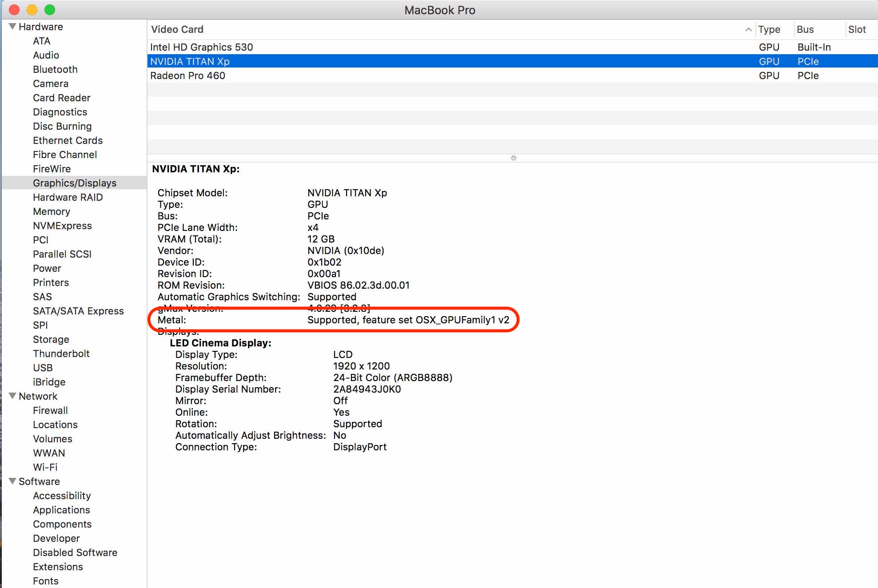Open Fonts under Software
This screenshot has width=878, height=588.
click(46, 581)
